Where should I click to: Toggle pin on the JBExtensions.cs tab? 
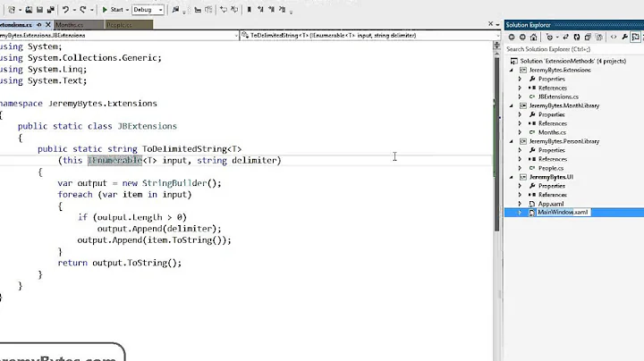[x=39, y=25]
